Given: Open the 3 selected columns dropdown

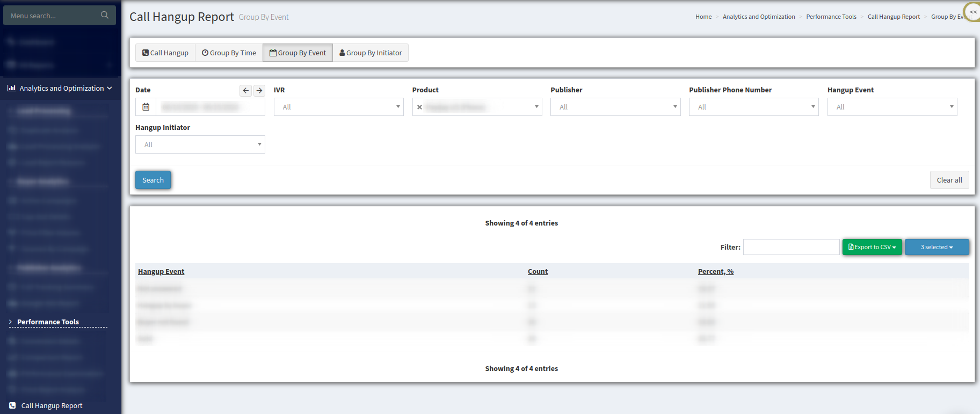Looking at the screenshot, I should 937,247.
